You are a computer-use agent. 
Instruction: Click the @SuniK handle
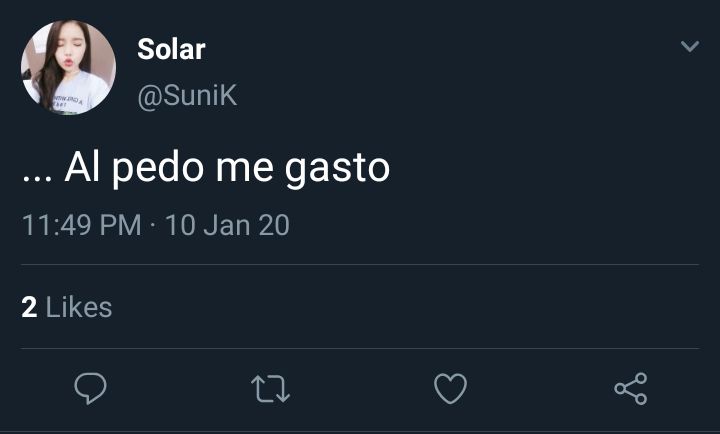(x=187, y=96)
